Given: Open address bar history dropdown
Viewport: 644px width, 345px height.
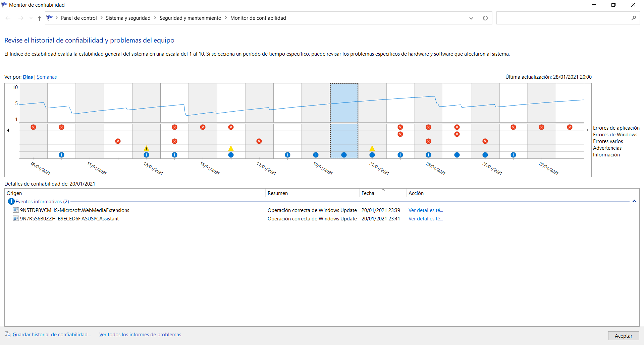Looking at the screenshot, I should [471, 18].
